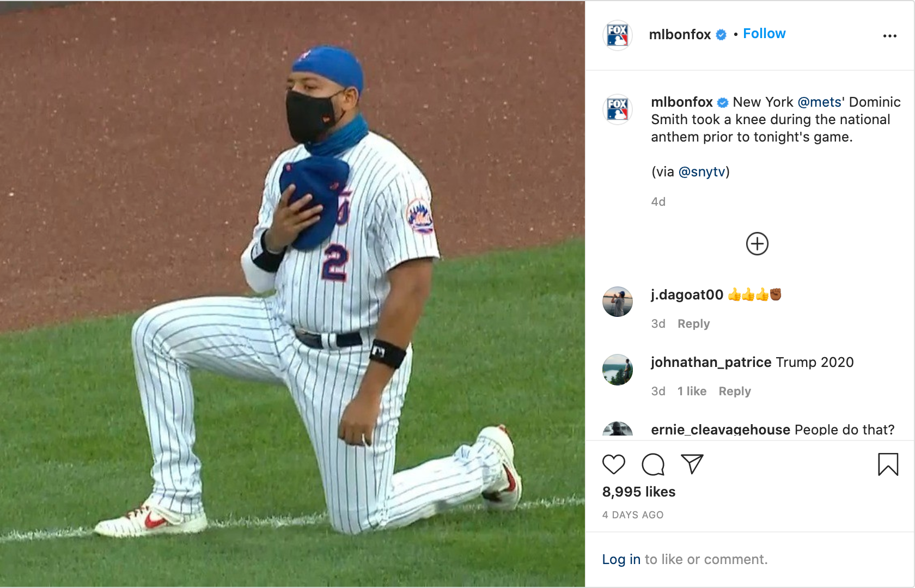Click Log in to like or comment
915x588 pixels.
[620, 559]
